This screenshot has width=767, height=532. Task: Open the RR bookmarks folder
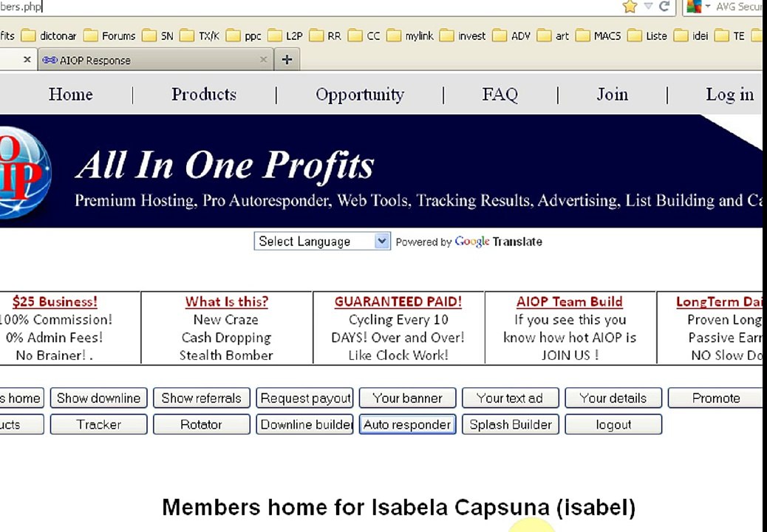(x=325, y=35)
